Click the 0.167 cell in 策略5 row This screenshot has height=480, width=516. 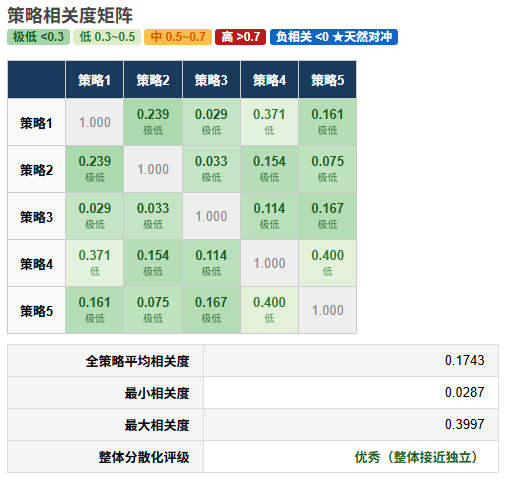tap(211, 310)
